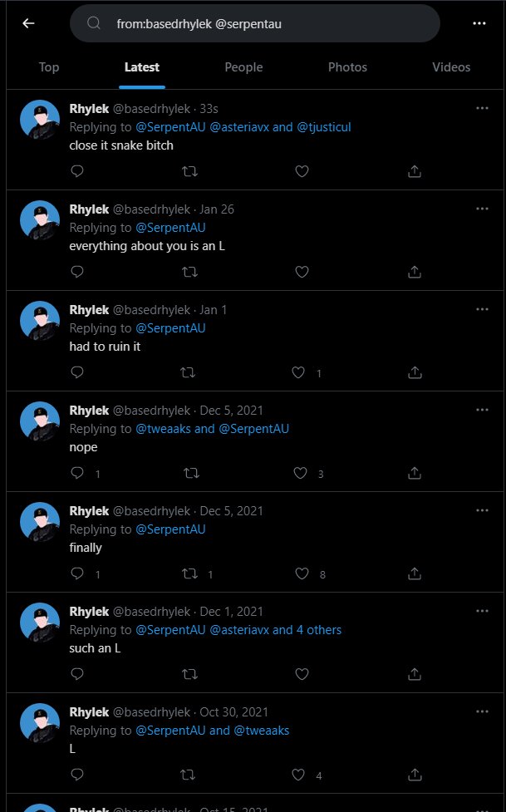
Task: Click the search query input field
Action: (x=266, y=23)
